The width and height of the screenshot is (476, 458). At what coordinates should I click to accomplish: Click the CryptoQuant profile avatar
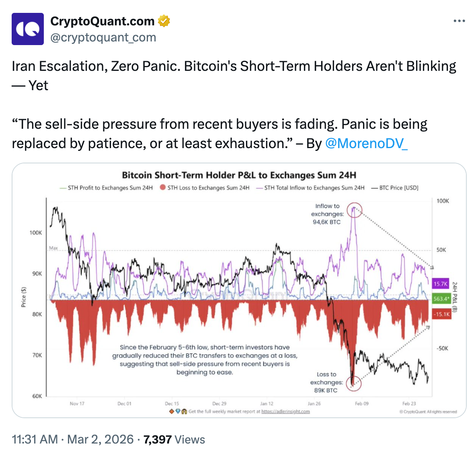click(x=28, y=29)
